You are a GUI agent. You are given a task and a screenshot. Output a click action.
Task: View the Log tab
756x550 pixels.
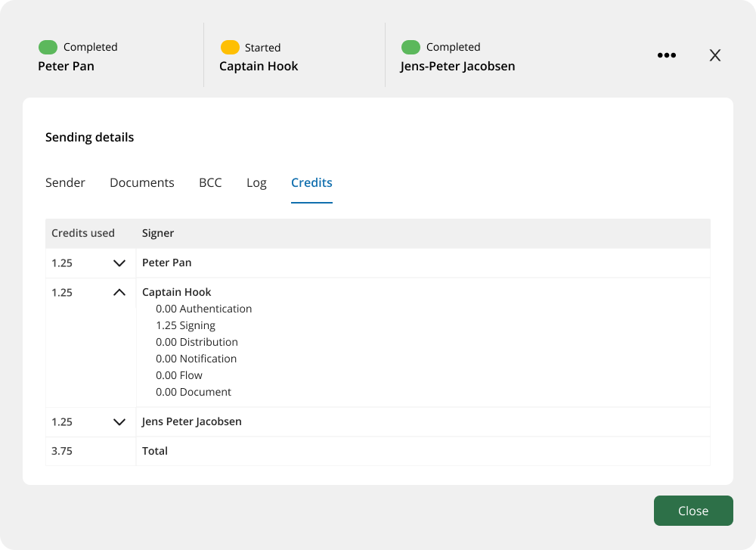[256, 183]
